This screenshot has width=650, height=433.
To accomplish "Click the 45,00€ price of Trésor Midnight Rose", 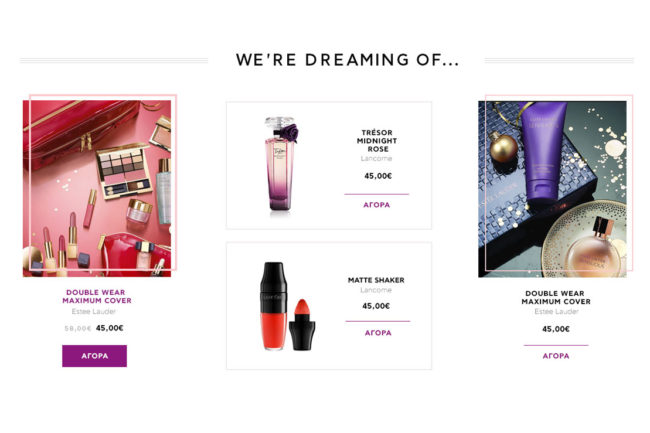I will [378, 176].
